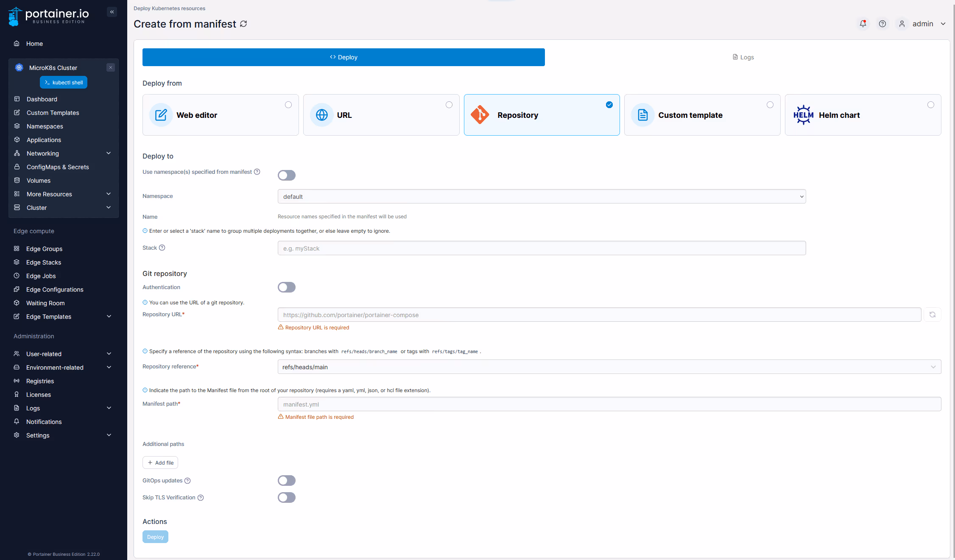
Task: Open the Repository reference dropdown
Action: 609,367
